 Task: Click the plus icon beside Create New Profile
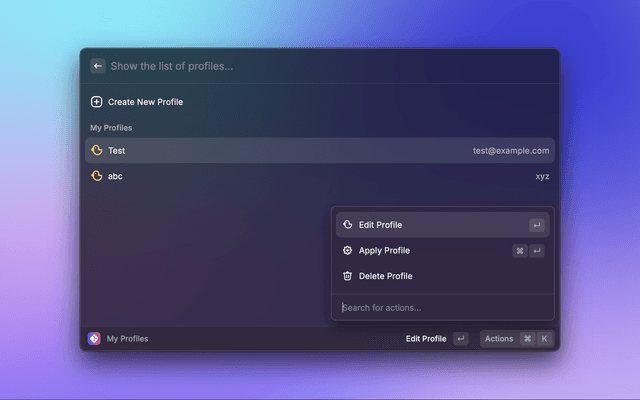(x=97, y=102)
